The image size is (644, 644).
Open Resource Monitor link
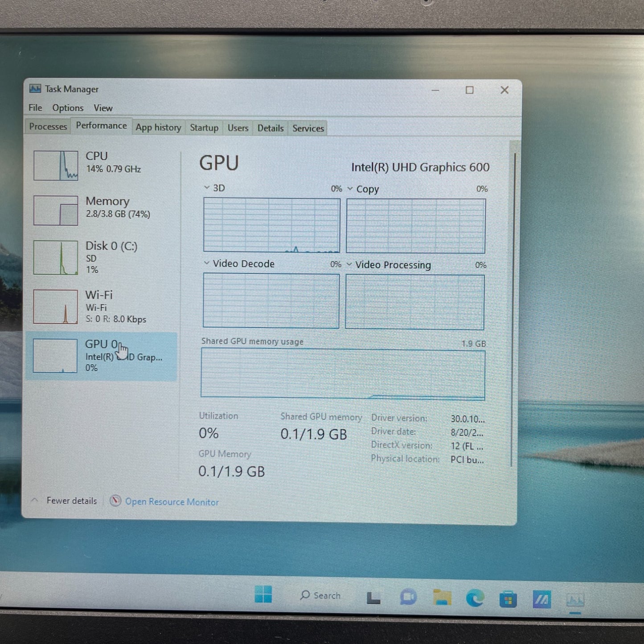[172, 502]
